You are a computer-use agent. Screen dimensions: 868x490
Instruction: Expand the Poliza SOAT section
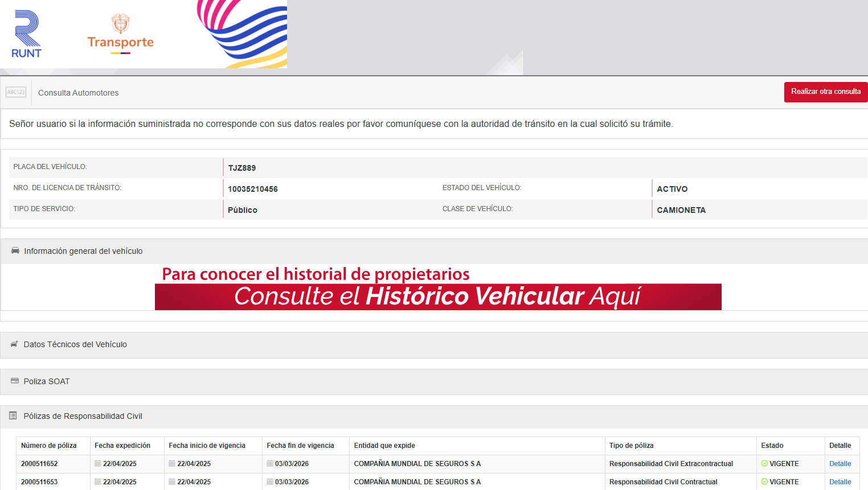pyautogui.click(x=47, y=381)
